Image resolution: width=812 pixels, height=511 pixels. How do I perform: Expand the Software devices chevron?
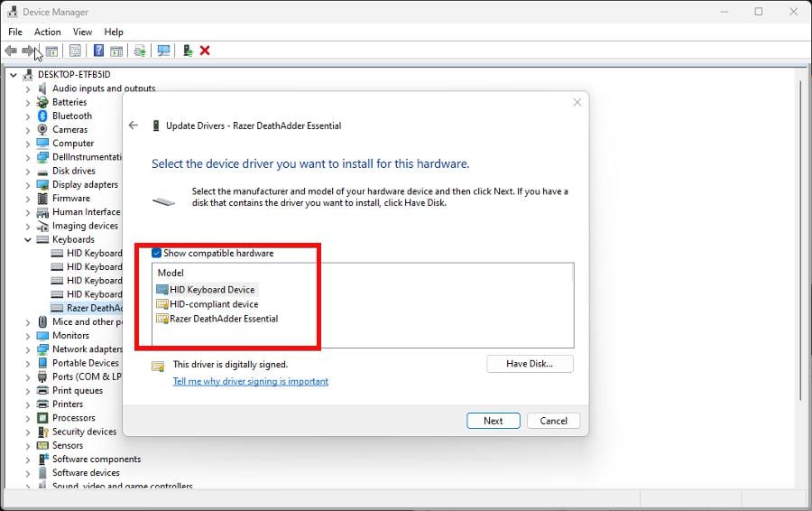point(27,473)
